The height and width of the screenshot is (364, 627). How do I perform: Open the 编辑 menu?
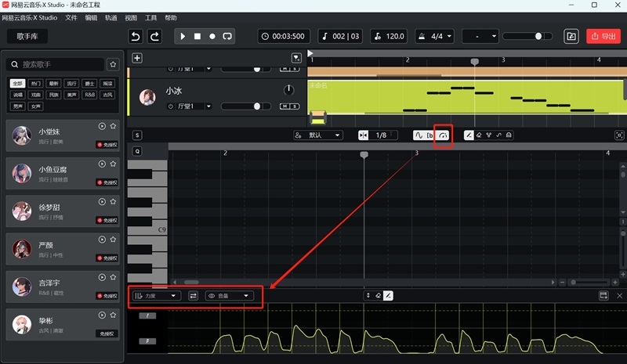(91, 17)
